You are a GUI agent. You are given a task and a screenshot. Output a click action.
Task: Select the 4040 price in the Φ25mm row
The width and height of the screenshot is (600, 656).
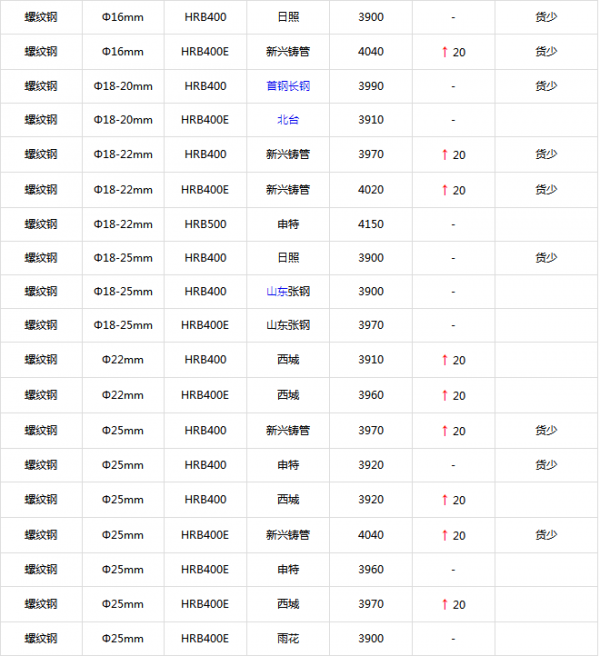click(371, 535)
